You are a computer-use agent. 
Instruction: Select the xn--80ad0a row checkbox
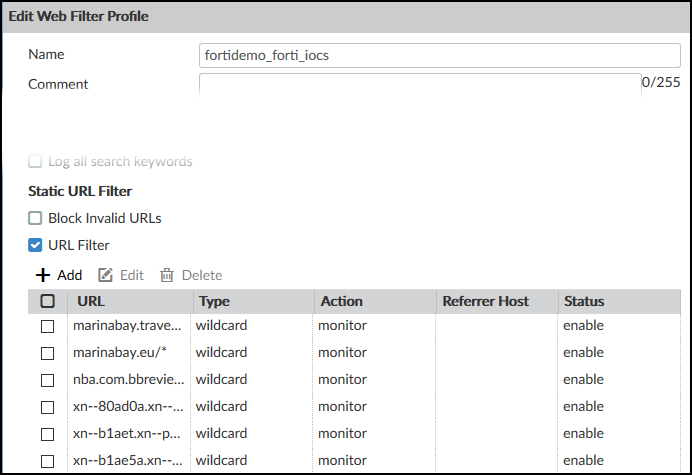[48, 407]
